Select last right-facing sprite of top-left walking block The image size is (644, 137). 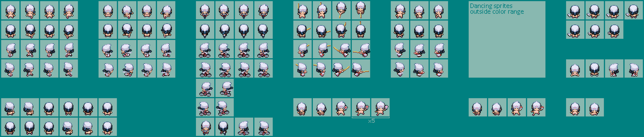pos(69,69)
